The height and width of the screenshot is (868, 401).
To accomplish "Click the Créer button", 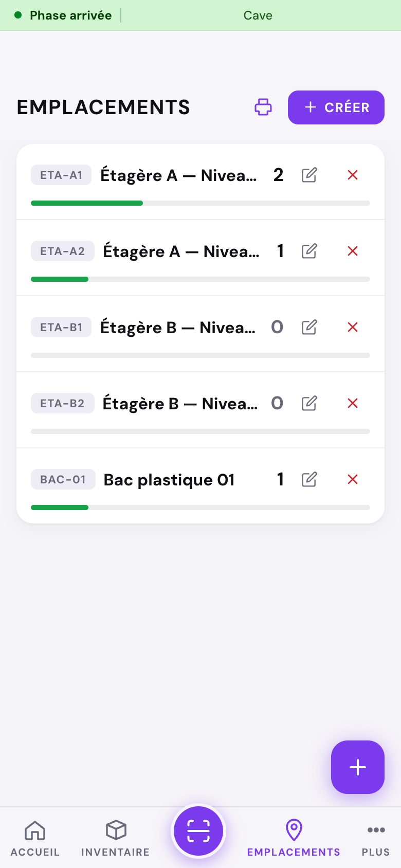I will [x=336, y=107].
